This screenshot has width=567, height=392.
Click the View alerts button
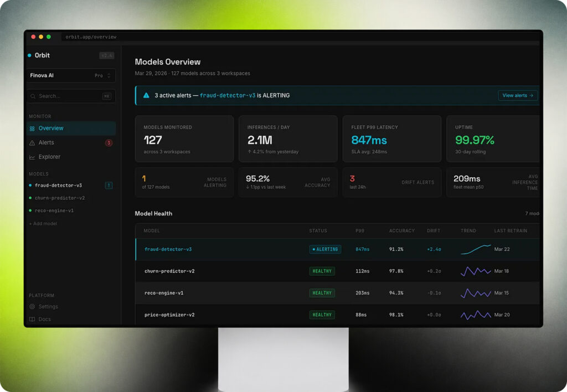(x=518, y=95)
